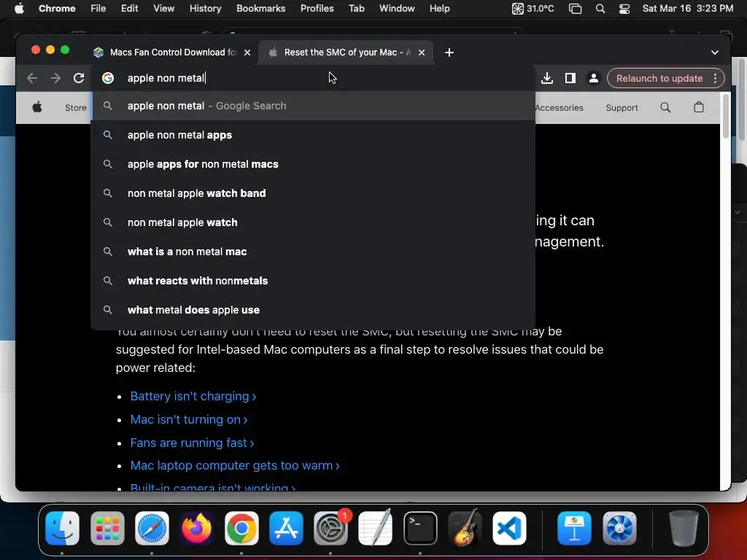Choose 'apple apps for non metal macs' suggestion
The image size is (747, 560).
click(x=314, y=164)
